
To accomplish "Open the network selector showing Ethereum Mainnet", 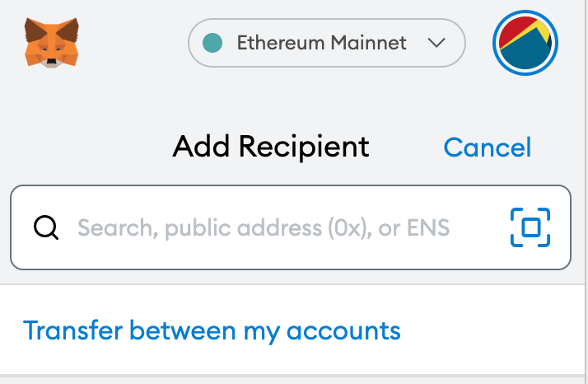I will pyautogui.click(x=327, y=43).
